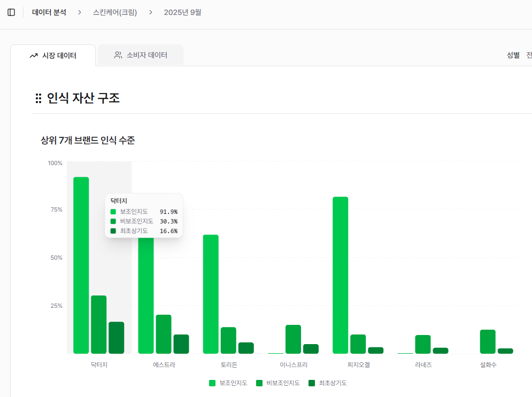Click the 91.9% value in tooltip
The height and width of the screenshot is (397, 532).
168,212
